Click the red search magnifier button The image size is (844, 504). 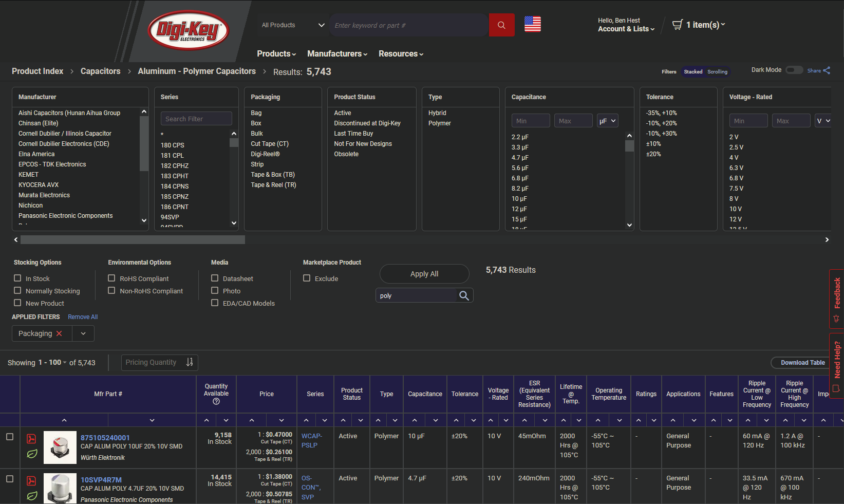point(501,25)
